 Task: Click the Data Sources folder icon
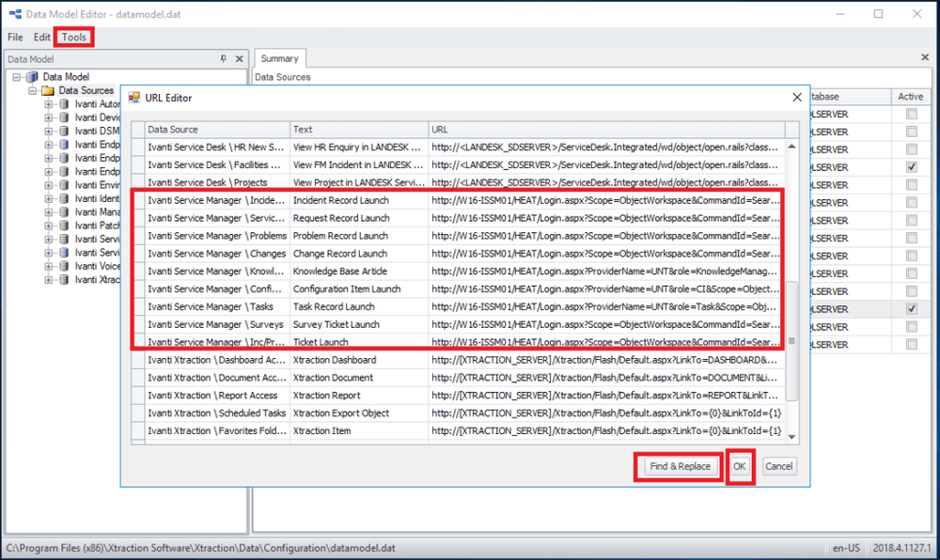[x=46, y=90]
